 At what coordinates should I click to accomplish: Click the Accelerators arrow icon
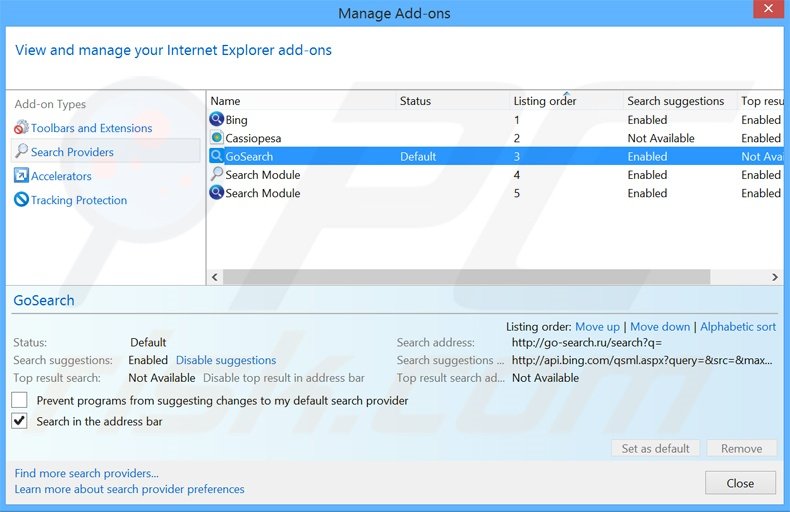click(21, 175)
